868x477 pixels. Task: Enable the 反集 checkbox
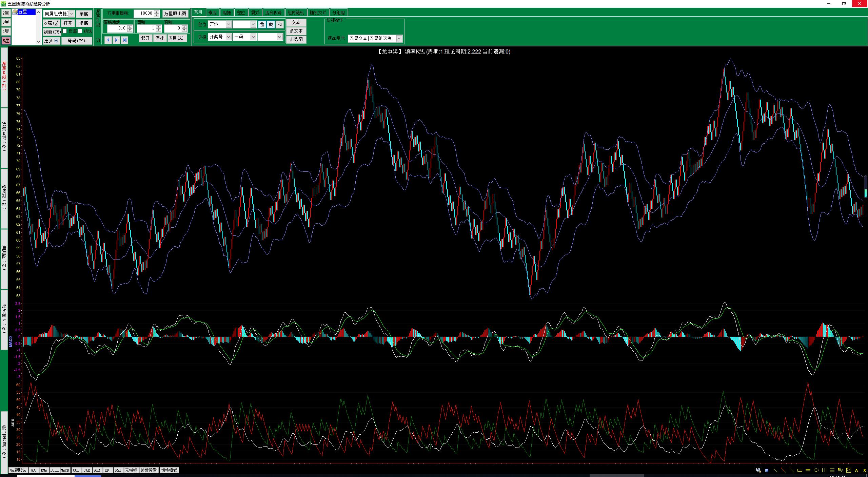pyautogui.click(x=64, y=31)
